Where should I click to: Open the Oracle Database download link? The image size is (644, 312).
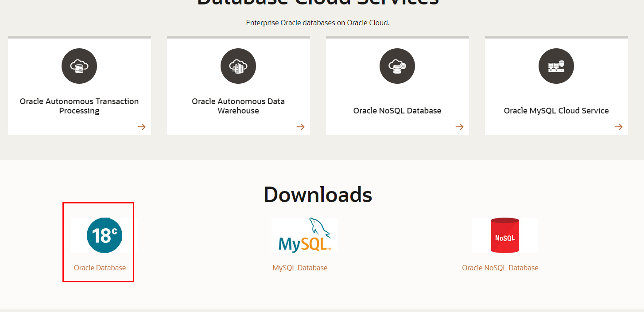click(100, 268)
